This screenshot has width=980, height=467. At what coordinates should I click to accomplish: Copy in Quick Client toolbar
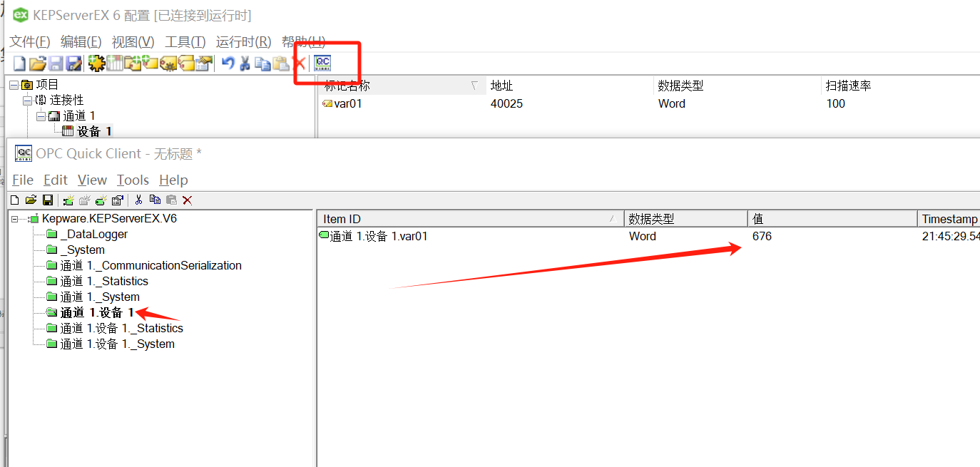155,200
